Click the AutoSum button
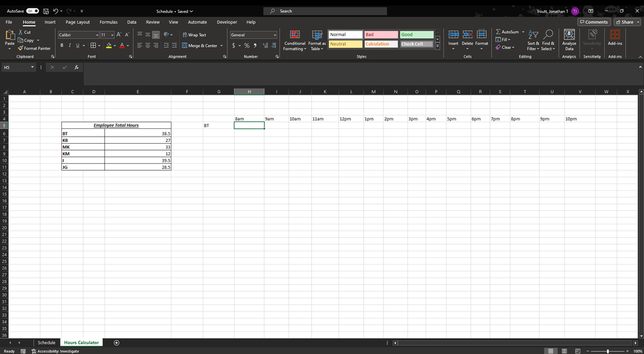This screenshot has width=644, height=354. pos(507,32)
